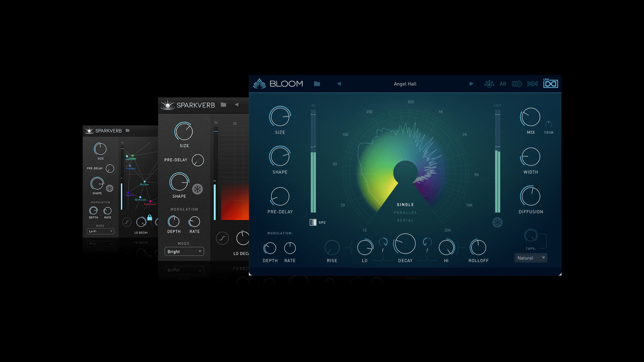Toggle AB comparison
The image size is (644, 362).
pyautogui.click(x=502, y=84)
